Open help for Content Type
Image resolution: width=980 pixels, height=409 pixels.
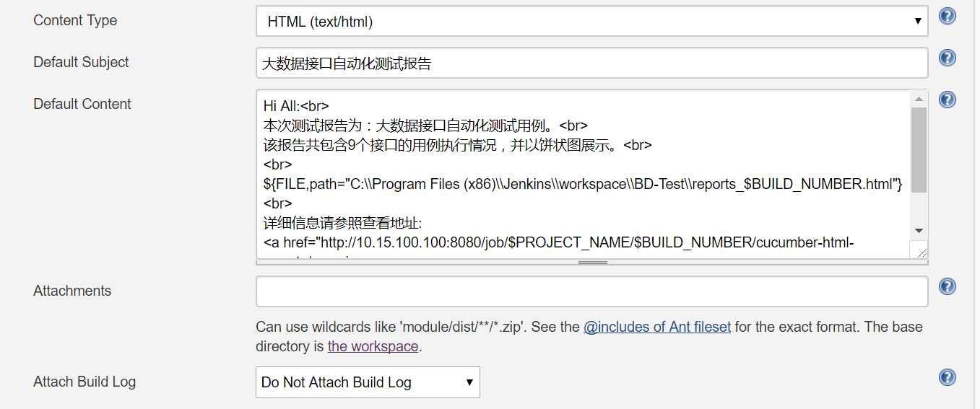tap(947, 17)
